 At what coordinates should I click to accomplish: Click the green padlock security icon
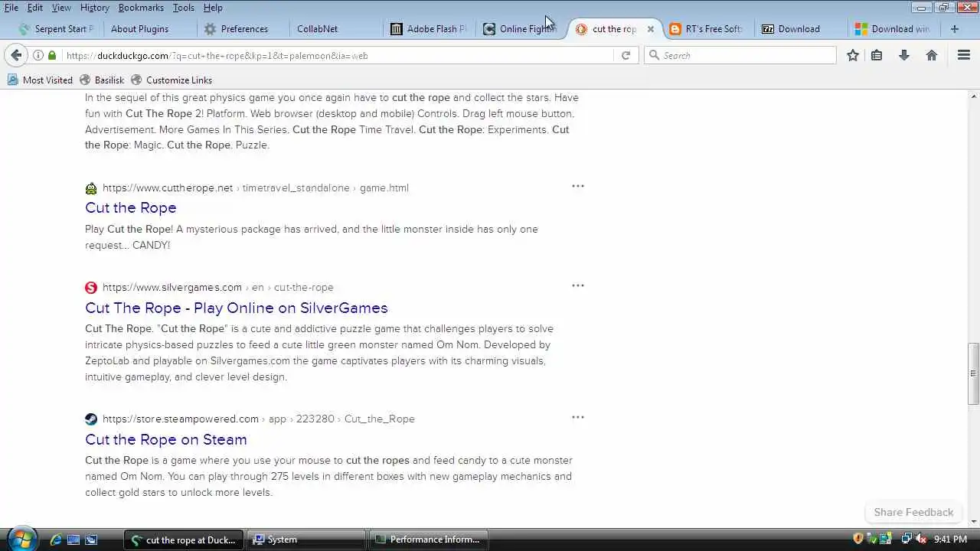(52, 55)
